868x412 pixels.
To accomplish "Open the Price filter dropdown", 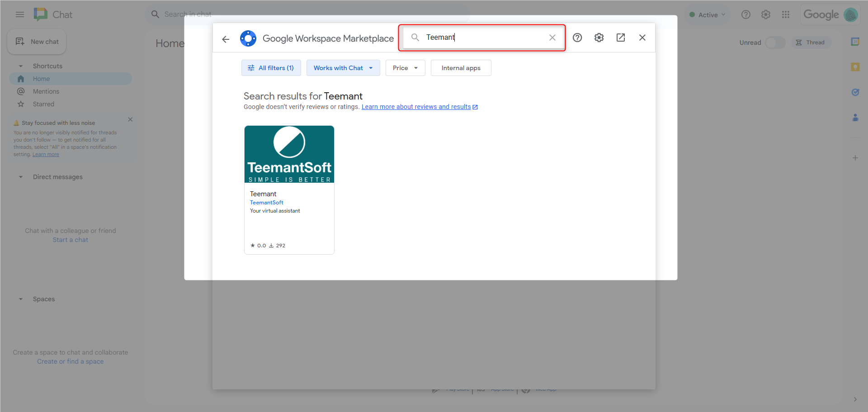I will (x=406, y=68).
